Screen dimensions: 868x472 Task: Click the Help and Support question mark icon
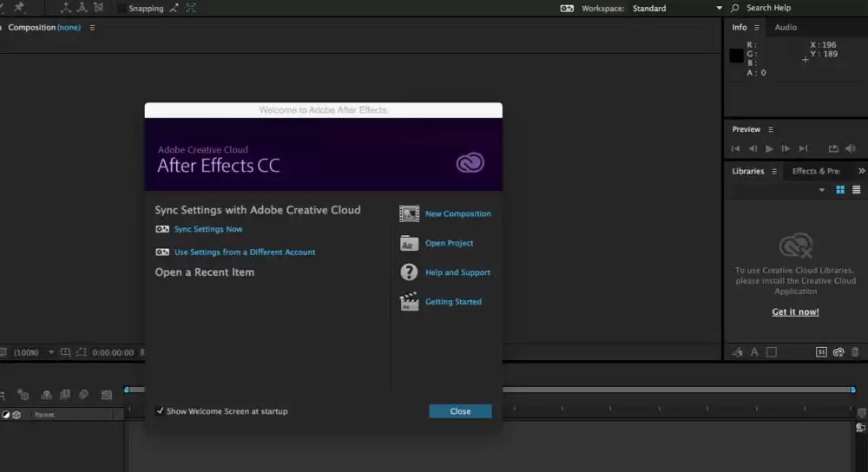point(409,272)
